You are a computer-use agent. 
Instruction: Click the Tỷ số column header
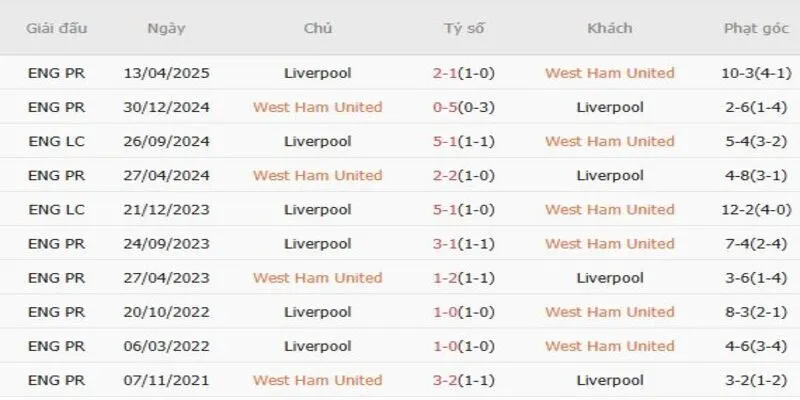coord(463,28)
